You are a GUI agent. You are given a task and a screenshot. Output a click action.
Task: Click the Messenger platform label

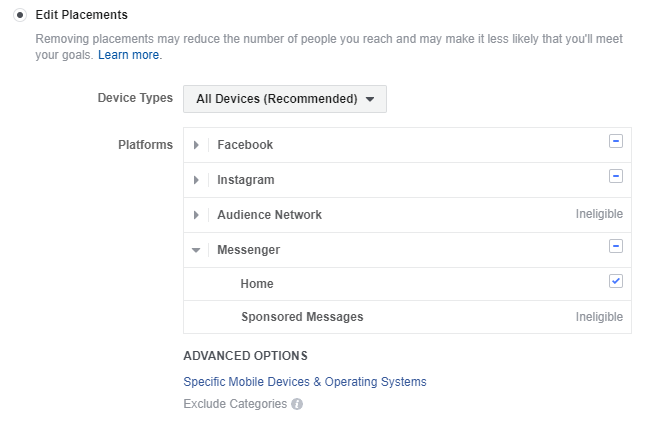(x=249, y=250)
